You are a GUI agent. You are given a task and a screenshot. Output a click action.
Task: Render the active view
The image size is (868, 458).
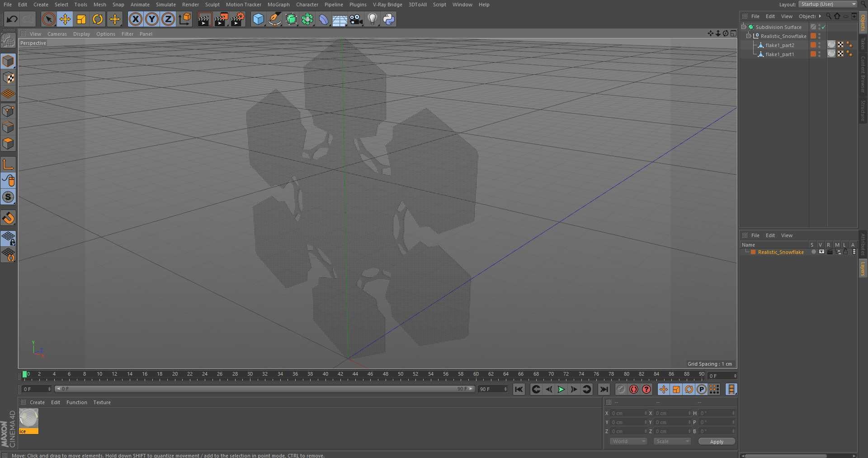pos(204,19)
